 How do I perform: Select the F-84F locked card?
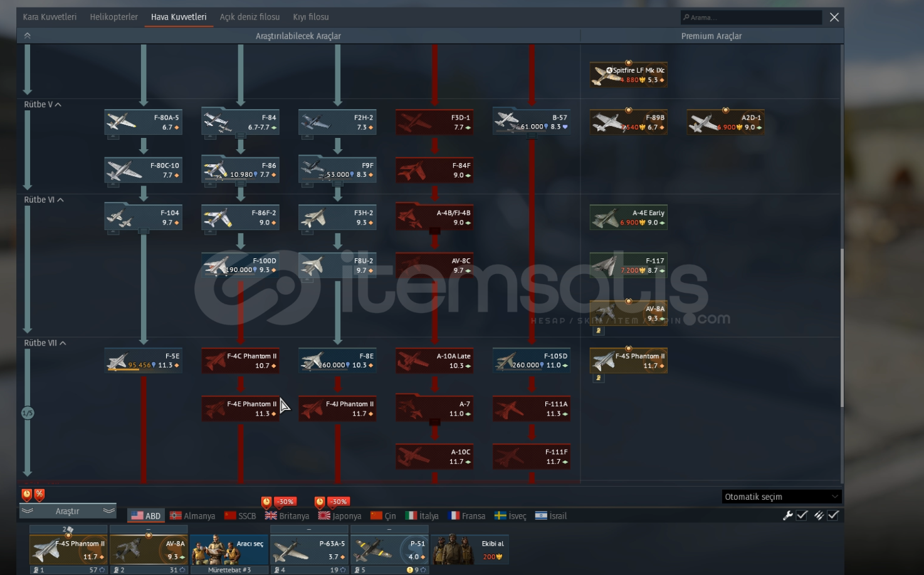434,170
